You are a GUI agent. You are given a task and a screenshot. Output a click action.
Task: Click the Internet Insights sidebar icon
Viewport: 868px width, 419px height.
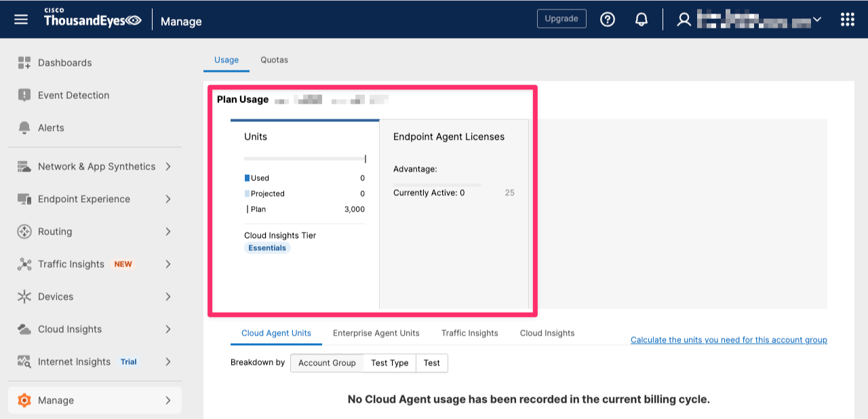[24, 362]
